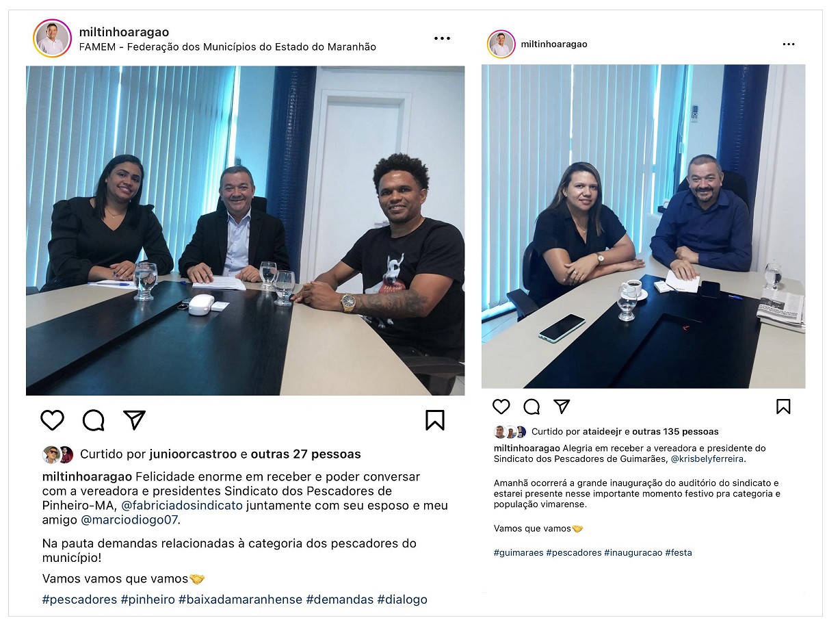This screenshot has width=840, height=631.
Task: Open the left post's three-dot options menu
Action: point(443,38)
